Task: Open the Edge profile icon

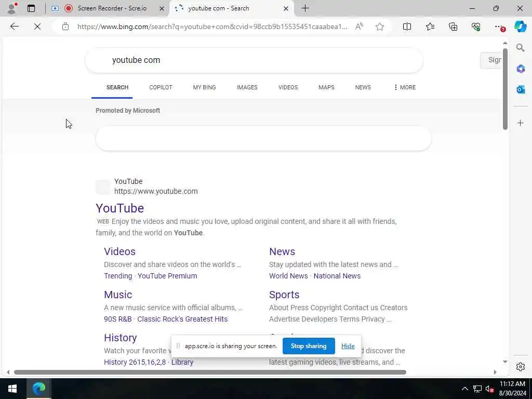Action: [11, 8]
